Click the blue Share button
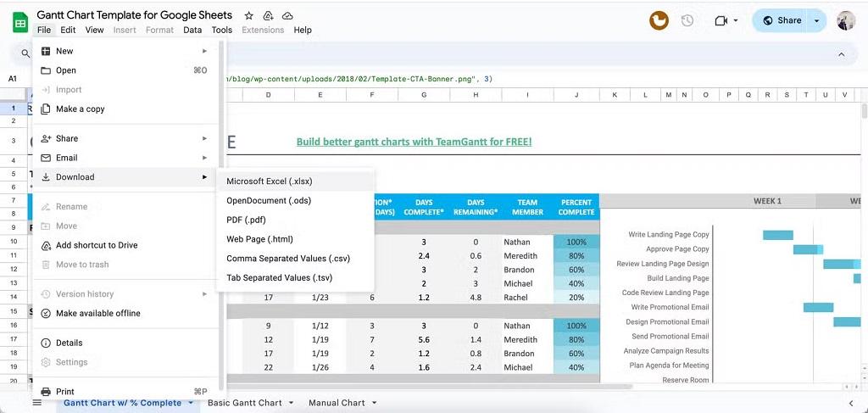Image resolution: width=868 pixels, height=413 pixels. [x=781, y=20]
